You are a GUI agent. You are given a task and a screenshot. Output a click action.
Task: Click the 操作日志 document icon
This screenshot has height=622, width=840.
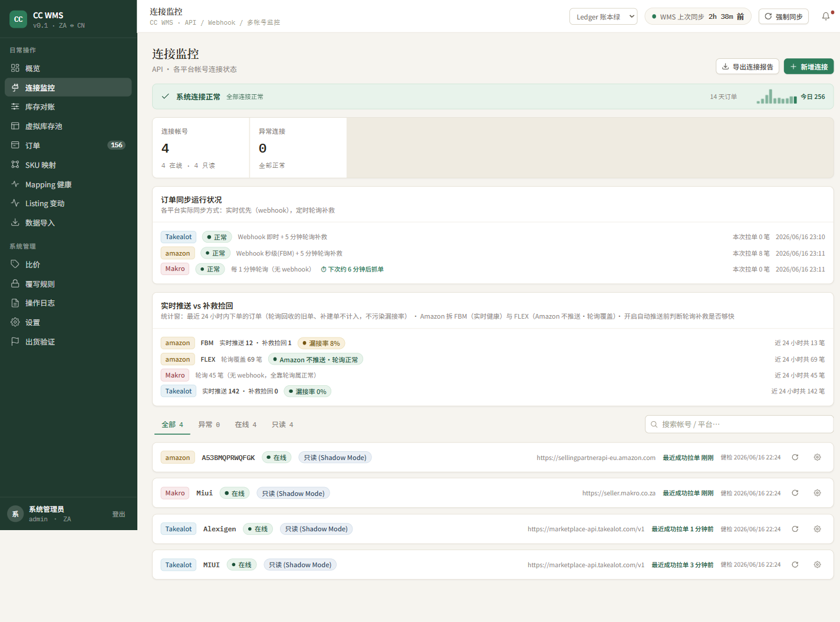(x=15, y=303)
